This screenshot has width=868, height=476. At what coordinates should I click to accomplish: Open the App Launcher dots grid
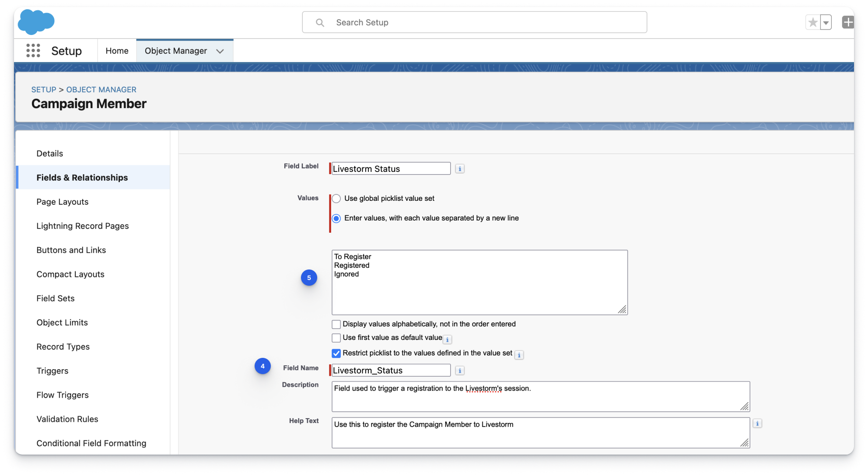33,51
